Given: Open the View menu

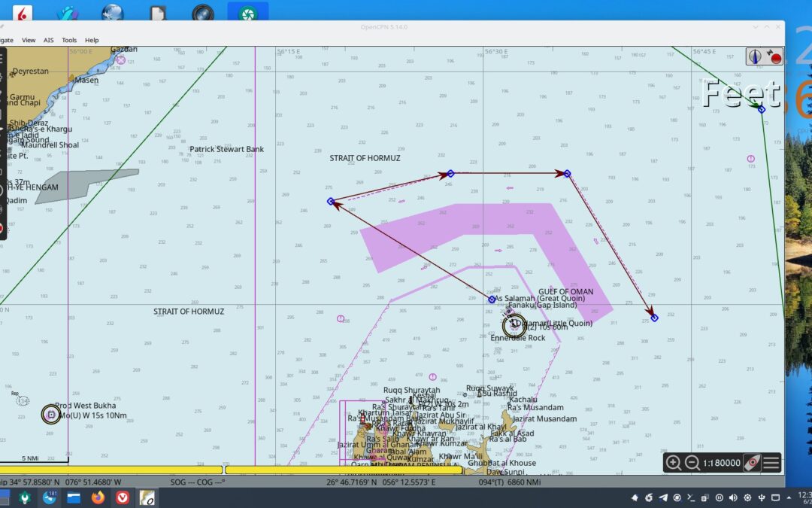Looking at the screenshot, I should point(29,40).
